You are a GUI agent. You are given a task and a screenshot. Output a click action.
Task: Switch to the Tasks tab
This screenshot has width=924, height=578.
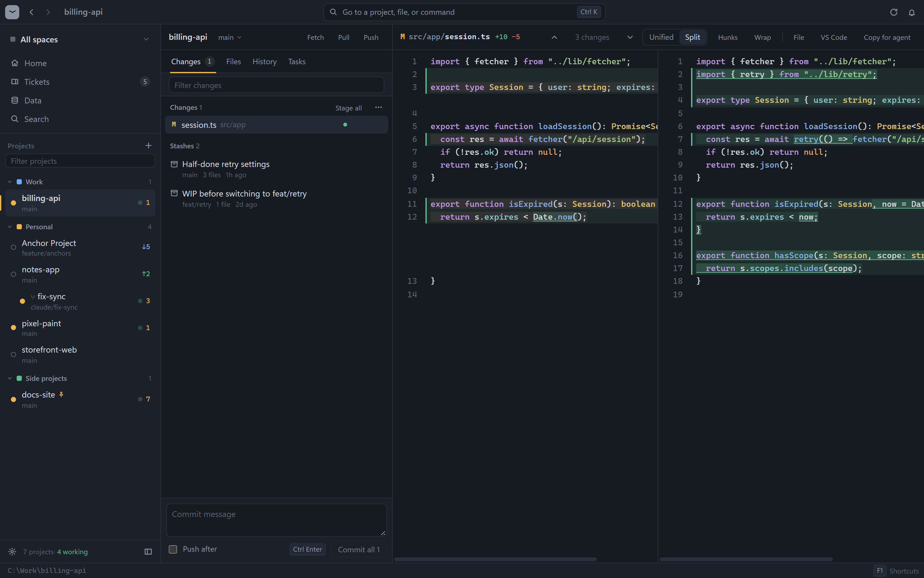click(x=297, y=62)
